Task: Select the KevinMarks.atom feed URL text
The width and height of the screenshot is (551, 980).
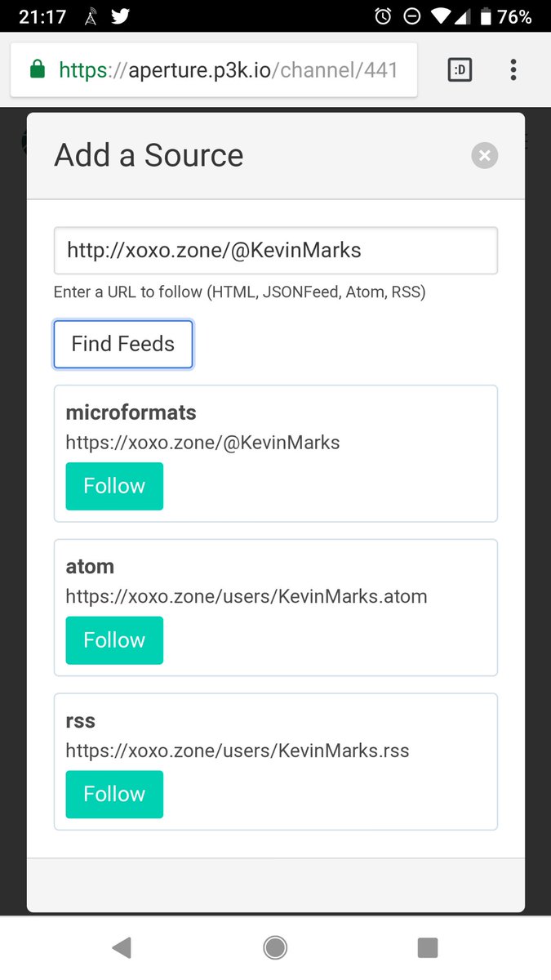Action: tap(247, 596)
